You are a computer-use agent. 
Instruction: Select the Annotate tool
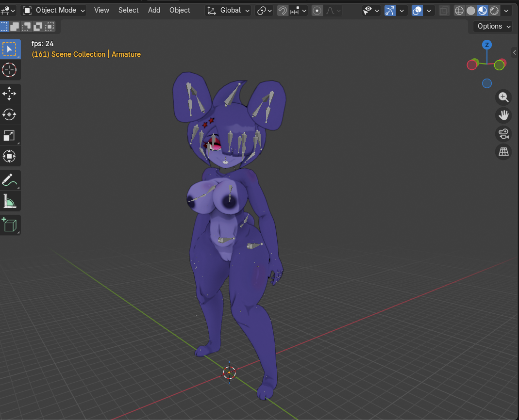10,180
